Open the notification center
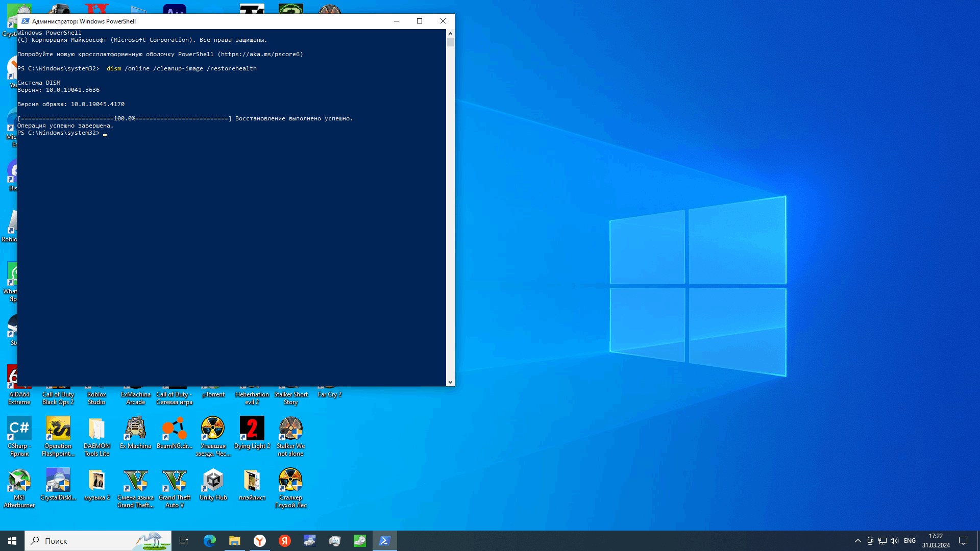This screenshot has width=980, height=551. coord(963,541)
